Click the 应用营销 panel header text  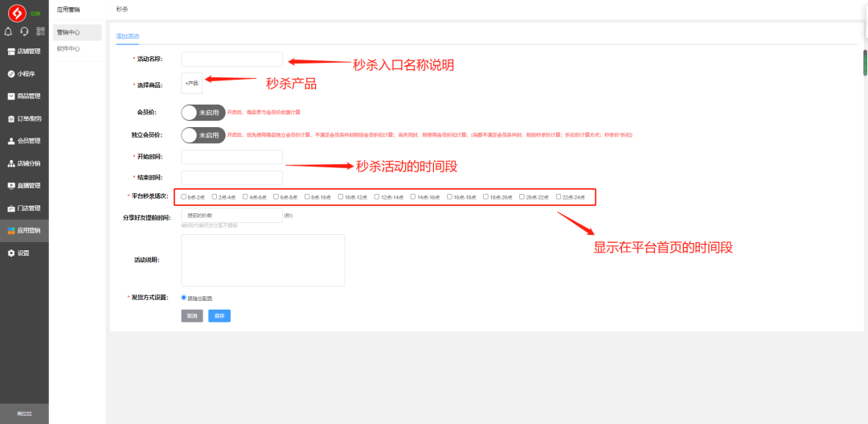(x=68, y=10)
